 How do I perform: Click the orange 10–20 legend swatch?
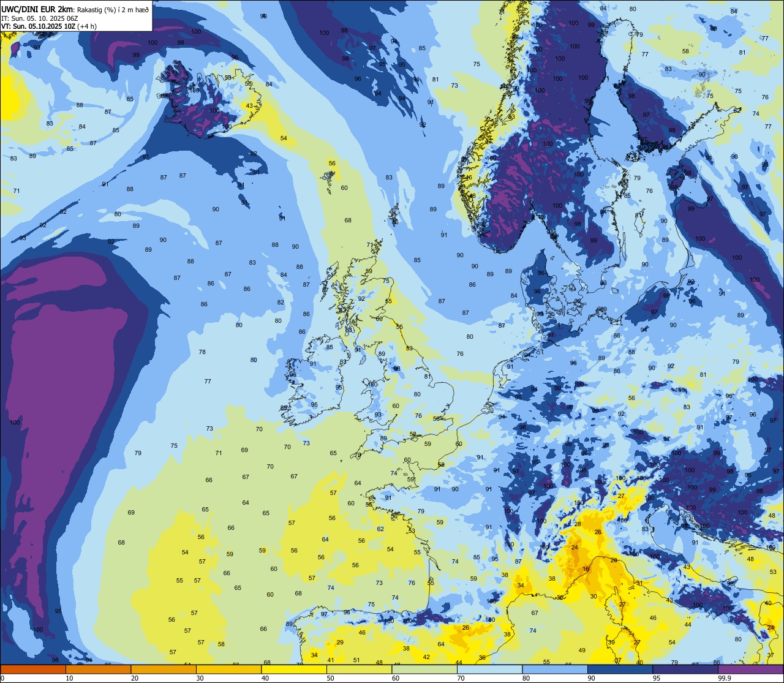coord(99,669)
